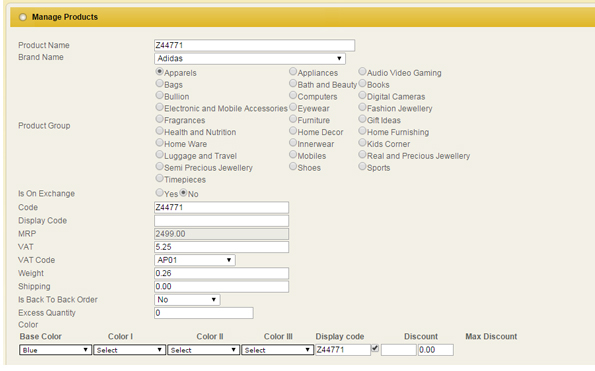The width and height of the screenshot is (595, 371).
Task: Click the Is Back To Back Order label
Action: (x=58, y=300)
